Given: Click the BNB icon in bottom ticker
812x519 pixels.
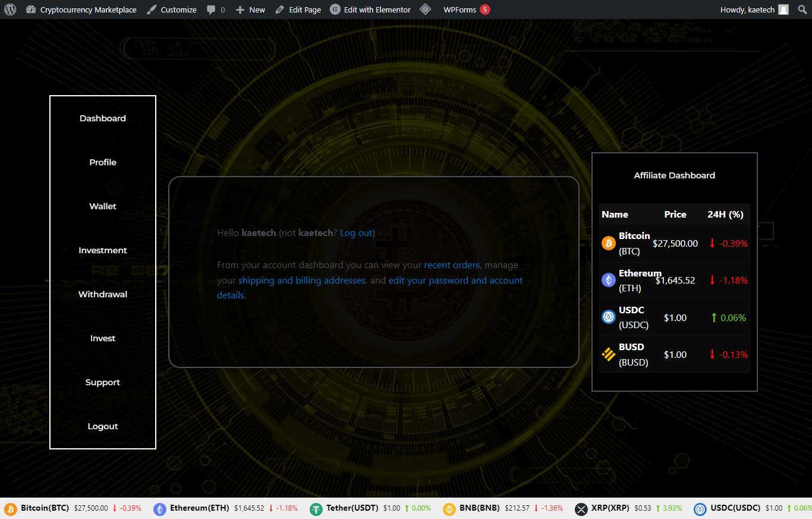Looking at the screenshot, I should (449, 509).
